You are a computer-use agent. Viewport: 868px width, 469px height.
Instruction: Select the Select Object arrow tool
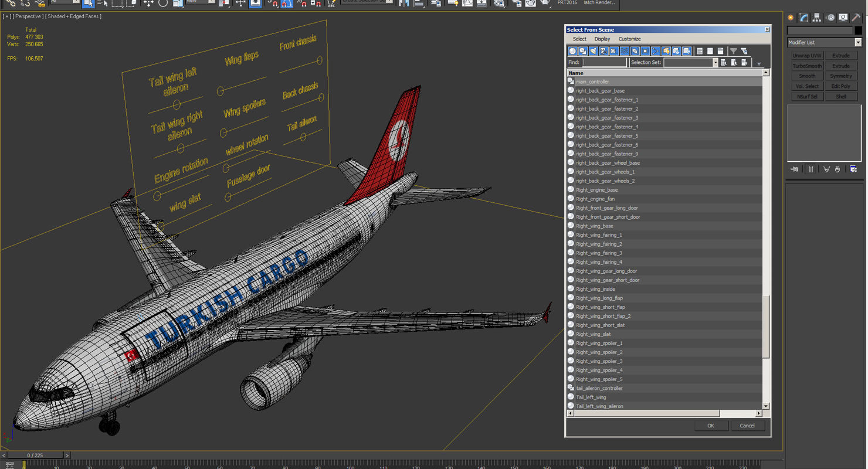(x=89, y=3)
